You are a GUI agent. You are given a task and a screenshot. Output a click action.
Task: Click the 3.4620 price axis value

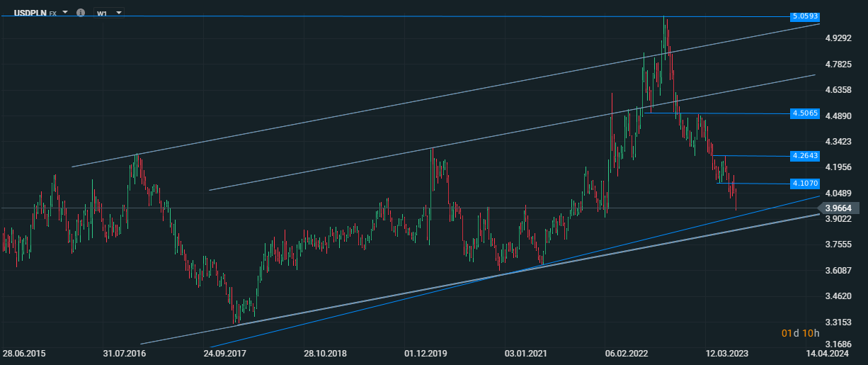(x=837, y=296)
